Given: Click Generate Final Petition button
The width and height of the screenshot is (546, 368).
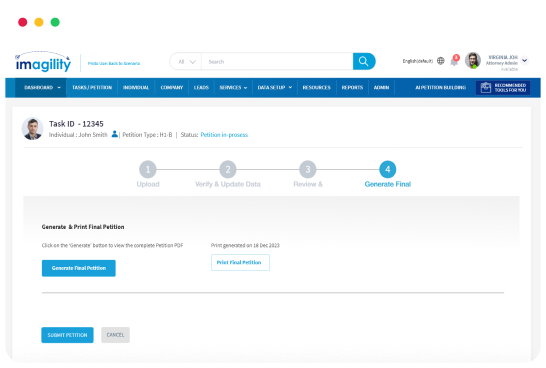Looking at the screenshot, I should (x=79, y=268).
